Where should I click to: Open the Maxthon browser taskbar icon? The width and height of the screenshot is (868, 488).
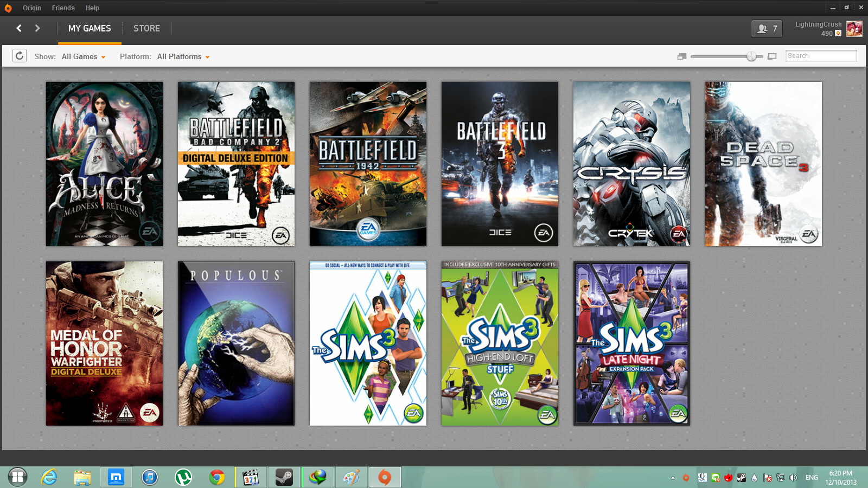(x=116, y=477)
